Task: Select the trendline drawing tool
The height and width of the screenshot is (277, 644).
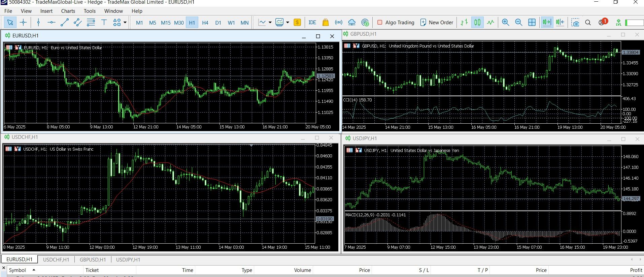Action: tap(65, 23)
